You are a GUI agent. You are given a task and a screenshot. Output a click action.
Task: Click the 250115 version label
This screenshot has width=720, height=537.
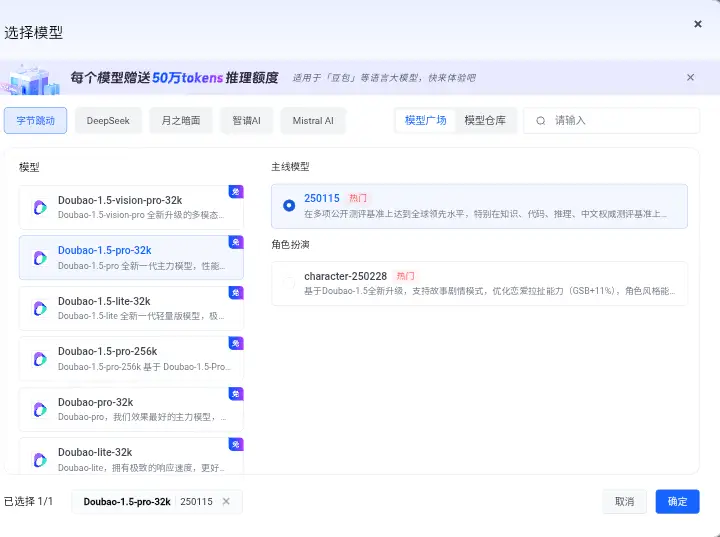pos(322,198)
